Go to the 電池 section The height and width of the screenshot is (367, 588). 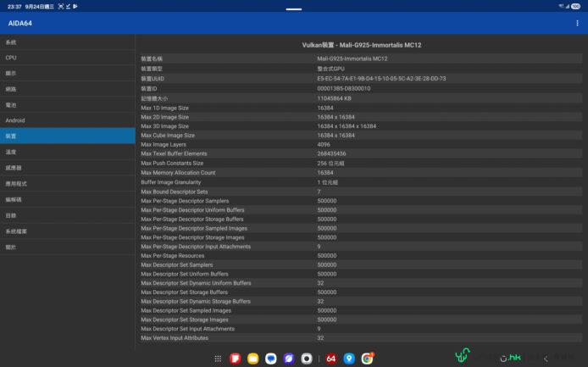click(68, 105)
